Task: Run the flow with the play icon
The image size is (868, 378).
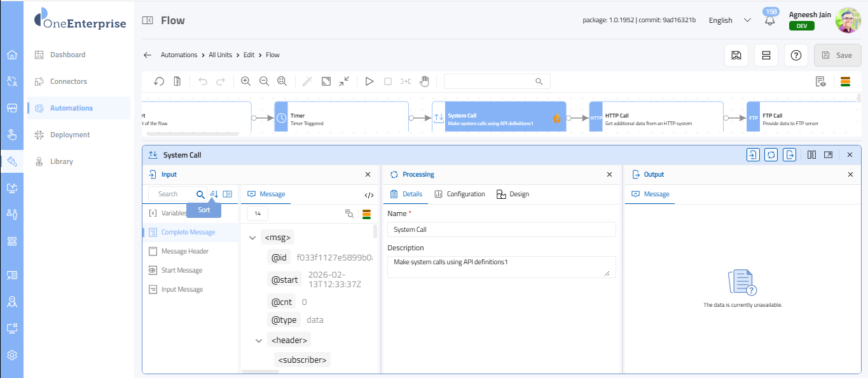Action: (x=369, y=81)
